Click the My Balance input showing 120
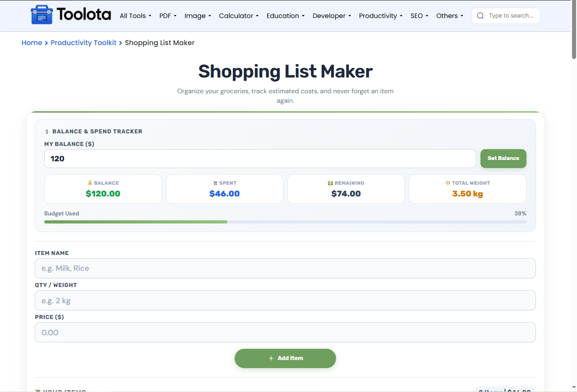The height and width of the screenshot is (392, 577). click(260, 159)
